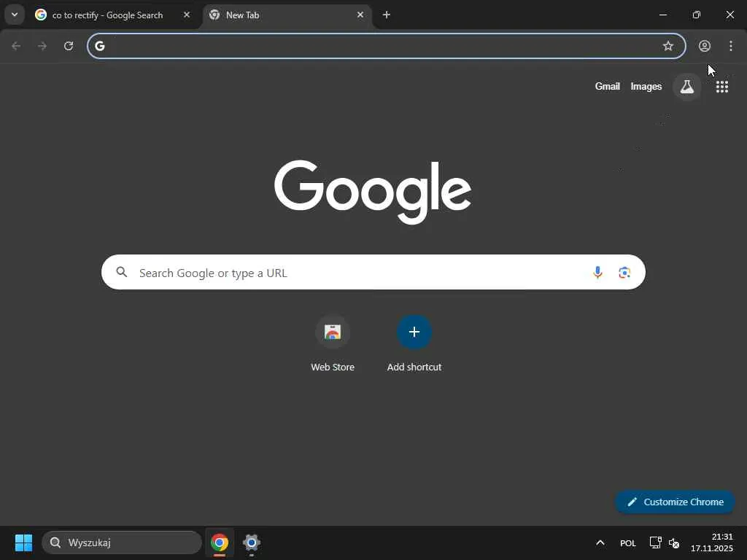This screenshot has height=560, width=747.
Task: Click the back navigation arrow
Action: (16, 46)
